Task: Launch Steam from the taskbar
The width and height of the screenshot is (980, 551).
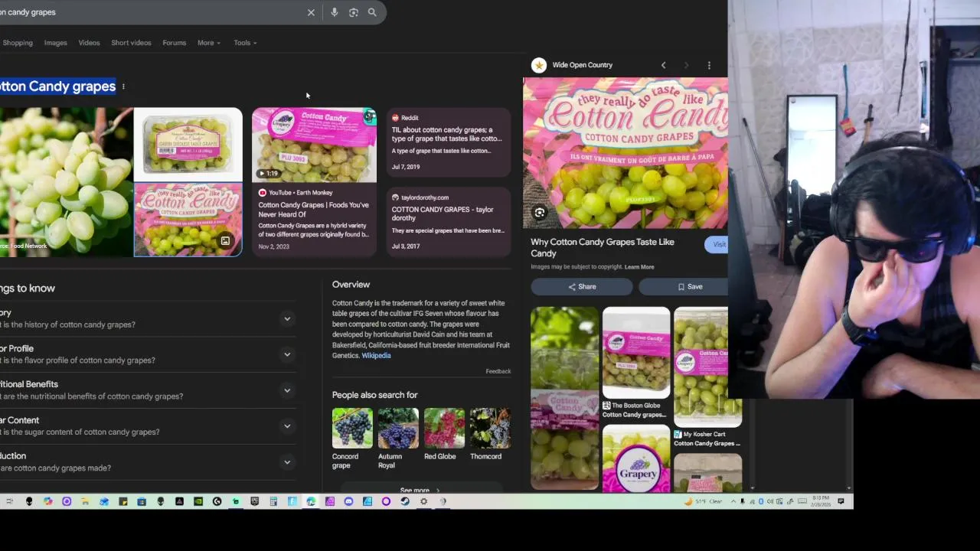Action: tap(405, 501)
